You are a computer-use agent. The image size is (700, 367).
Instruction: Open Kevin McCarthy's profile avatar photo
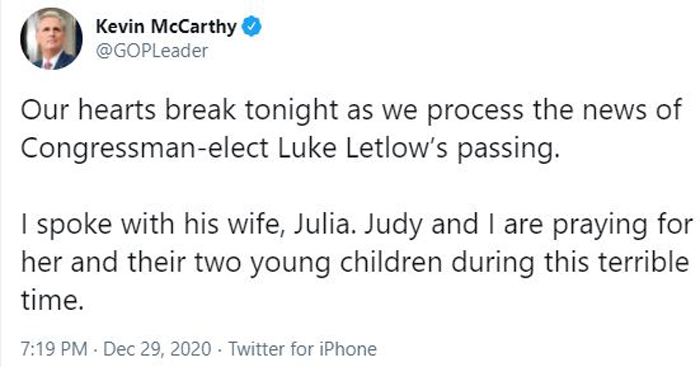click(x=51, y=39)
